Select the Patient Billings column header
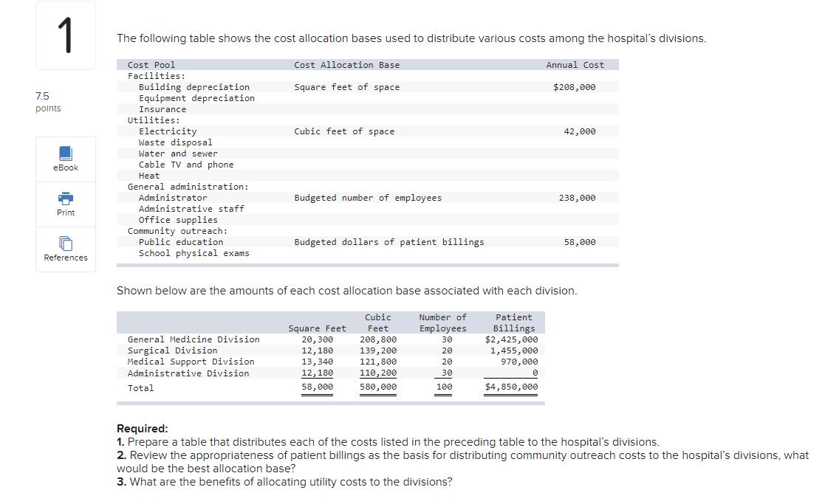825x504 pixels. pos(514,322)
